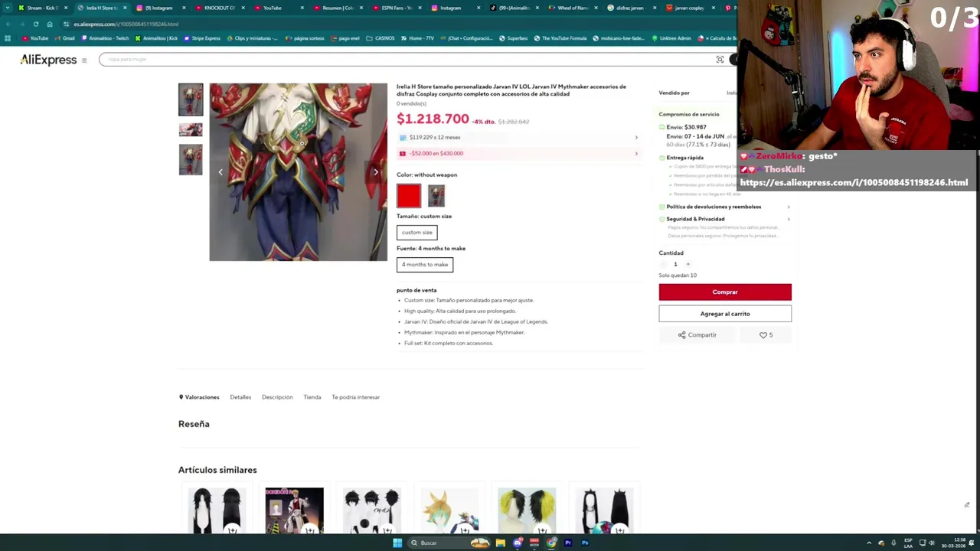Switch to Wheel of Names browser tab
The image size is (980, 551).
coord(573,8)
